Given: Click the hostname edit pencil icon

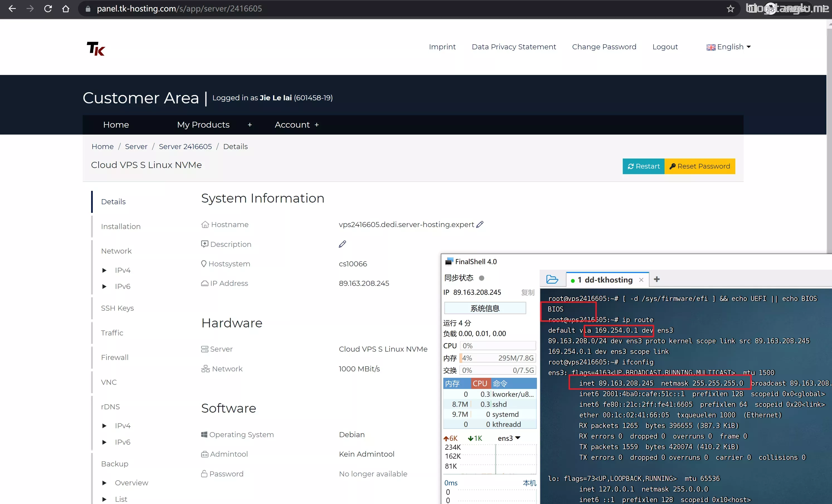Looking at the screenshot, I should point(480,225).
